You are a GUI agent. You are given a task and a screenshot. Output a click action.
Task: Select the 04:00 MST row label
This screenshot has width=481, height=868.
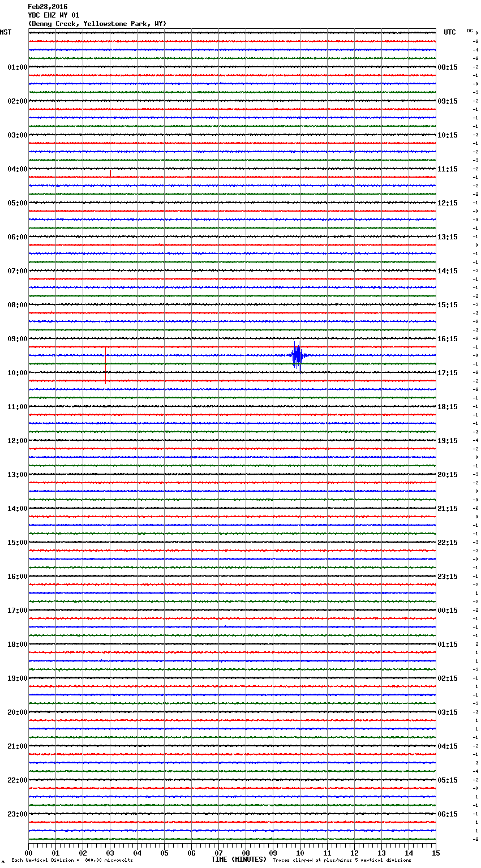click(17, 169)
